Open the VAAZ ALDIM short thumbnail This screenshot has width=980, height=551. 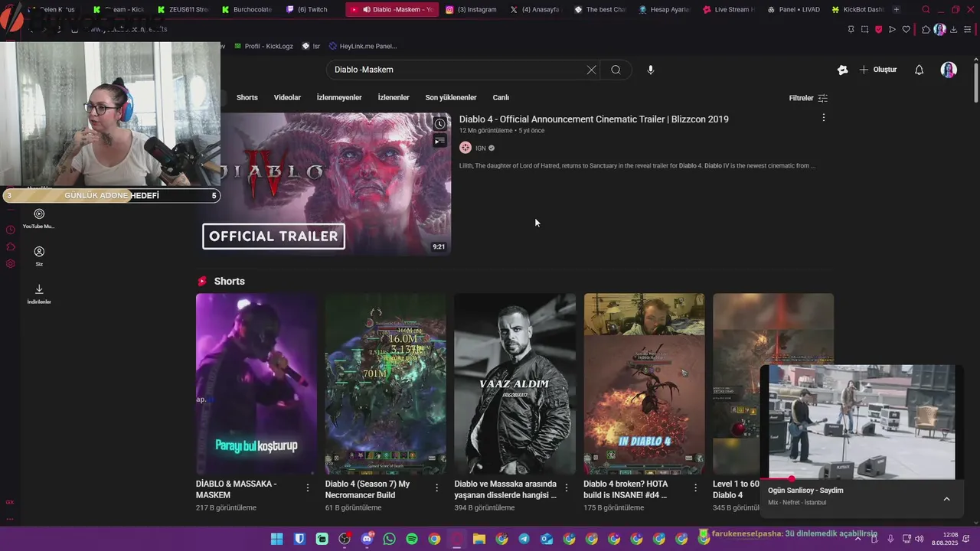[514, 384]
